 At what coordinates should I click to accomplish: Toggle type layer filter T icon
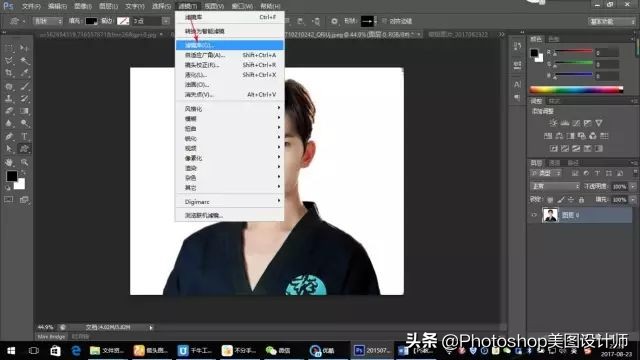[x=597, y=173]
